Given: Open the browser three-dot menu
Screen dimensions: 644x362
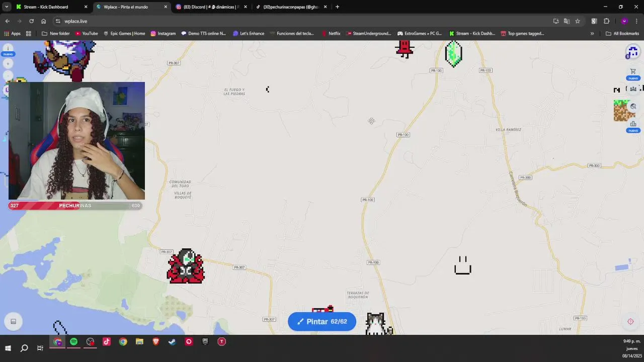Looking at the screenshot, I should click(637, 21).
